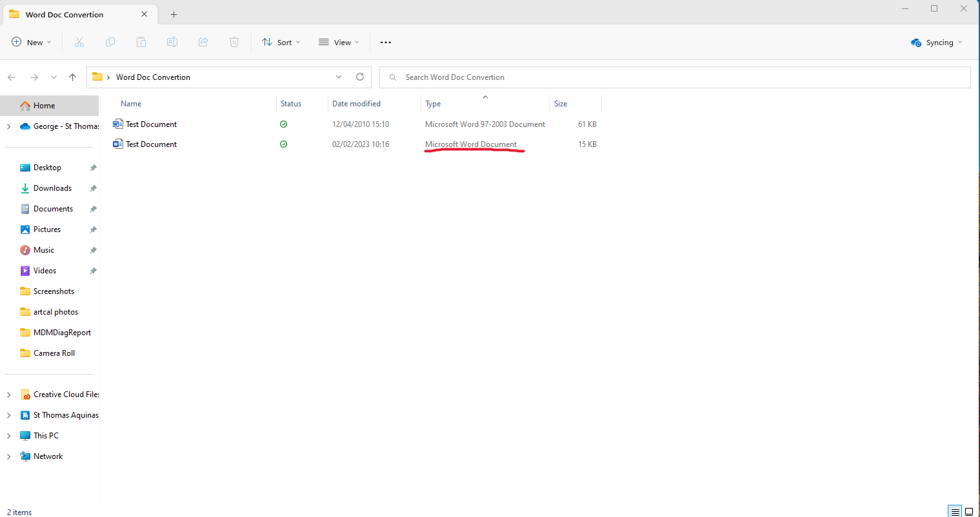This screenshot has width=980, height=517.
Task: Select Home in the navigation pane
Action: click(x=50, y=106)
